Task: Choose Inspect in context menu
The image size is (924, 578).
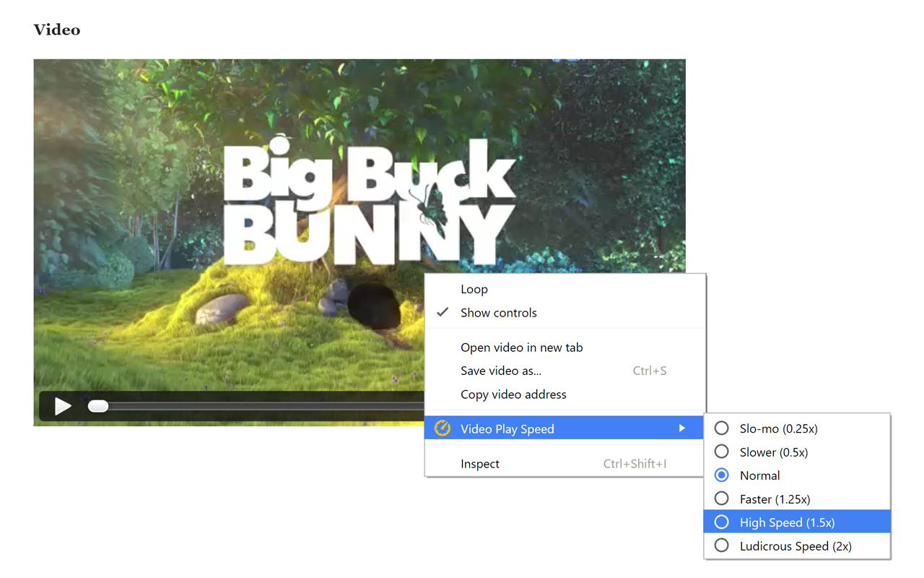Action: pyautogui.click(x=565, y=464)
